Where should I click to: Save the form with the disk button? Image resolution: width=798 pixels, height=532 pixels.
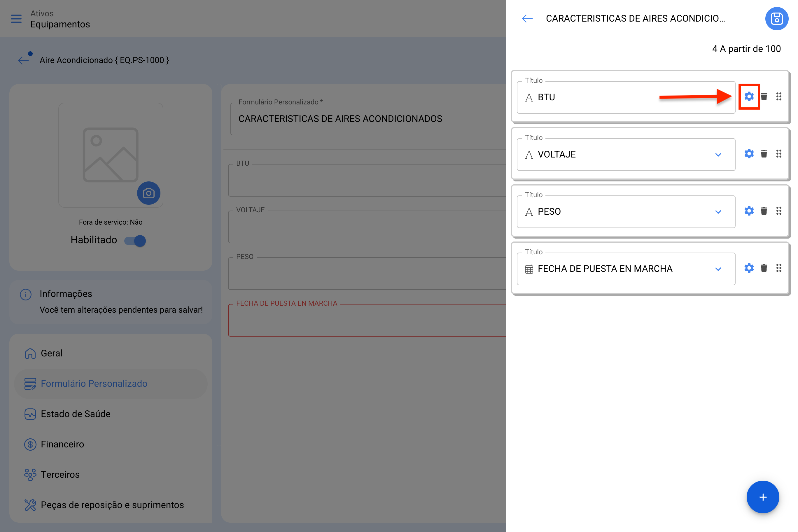[777, 19]
